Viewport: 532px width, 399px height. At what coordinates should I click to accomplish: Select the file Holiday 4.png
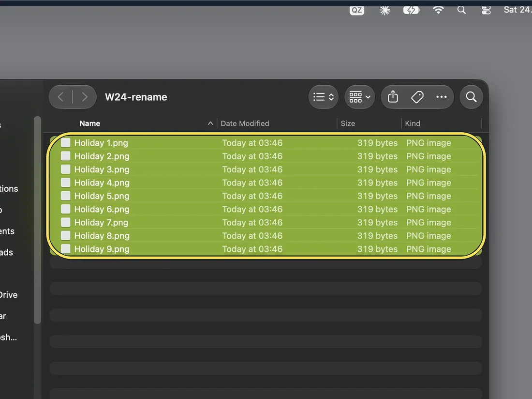tap(266, 183)
